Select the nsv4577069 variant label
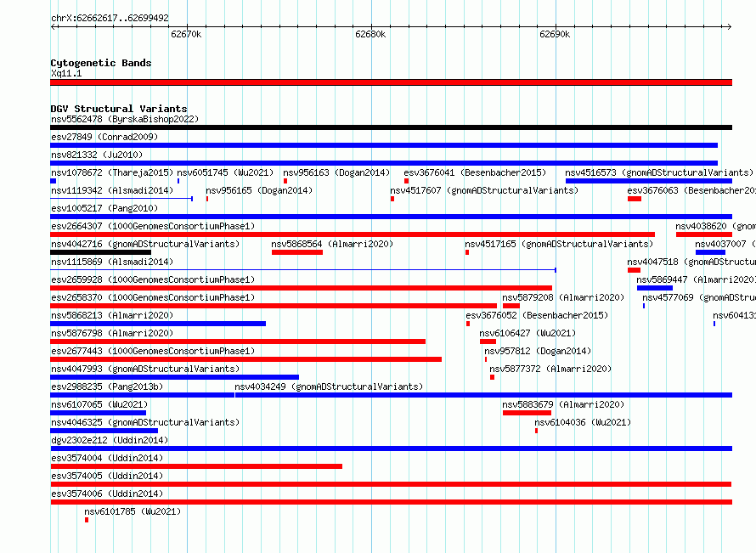Image resolution: width=756 pixels, height=553 pixels. [699, 297]
